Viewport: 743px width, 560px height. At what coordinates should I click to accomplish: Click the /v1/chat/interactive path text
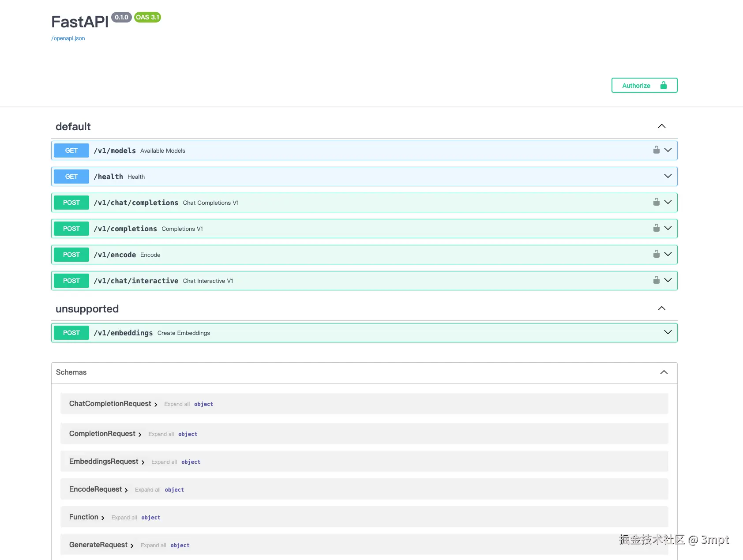click(136, 281)
